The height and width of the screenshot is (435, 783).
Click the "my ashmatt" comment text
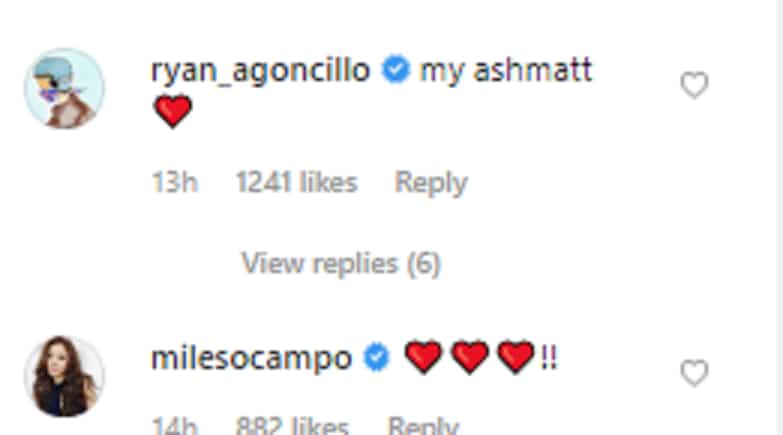click(506, 69)
